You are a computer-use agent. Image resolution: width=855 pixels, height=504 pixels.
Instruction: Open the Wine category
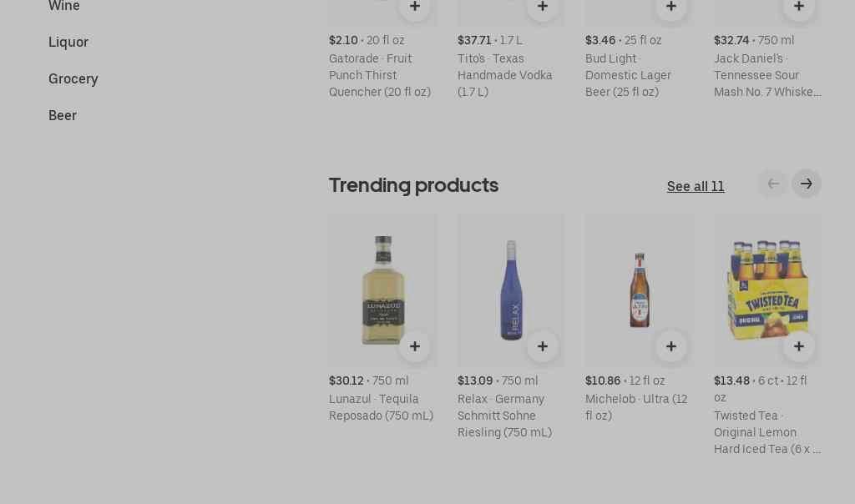tap(64, 7)
